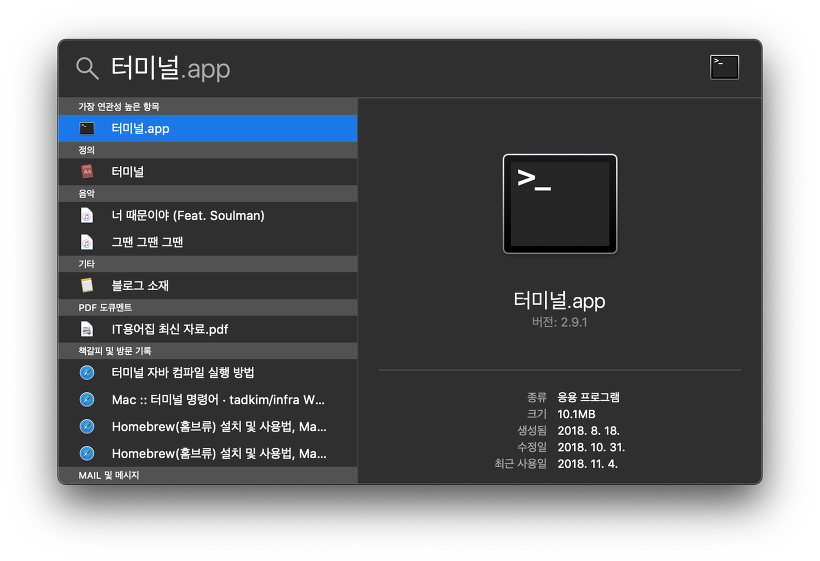
Task: Open bookmark 터미널 자바 컴파일 실행 방법
Action: tap(208, 373)
